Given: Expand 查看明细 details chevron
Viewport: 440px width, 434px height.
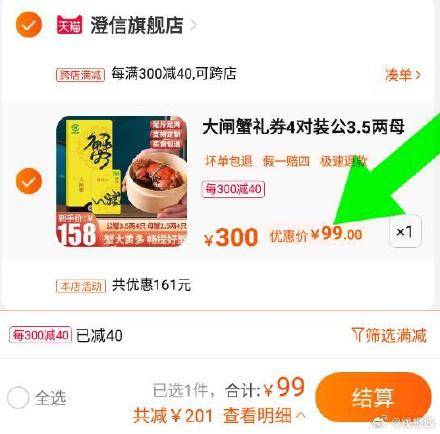Looking at the screenshot, I should (300, 415).
